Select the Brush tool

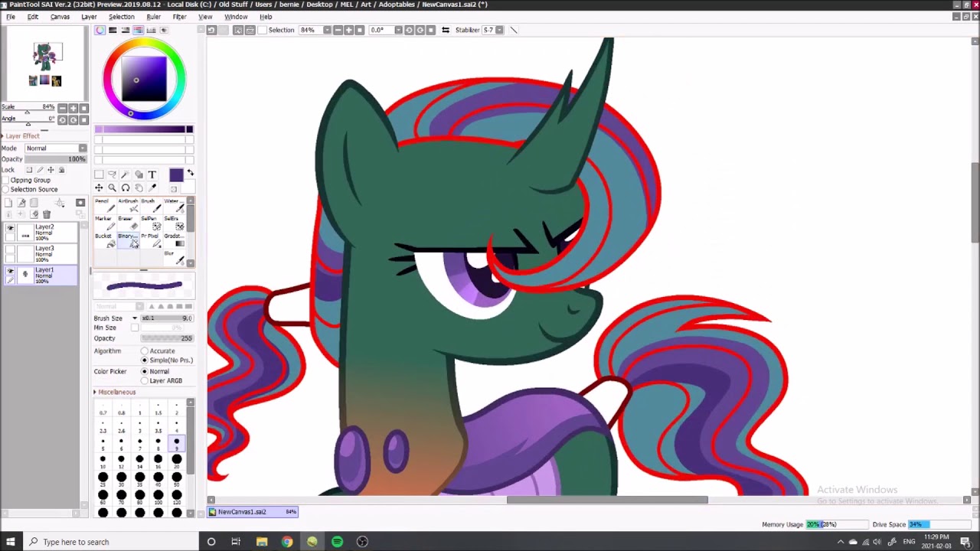[151, 206]
